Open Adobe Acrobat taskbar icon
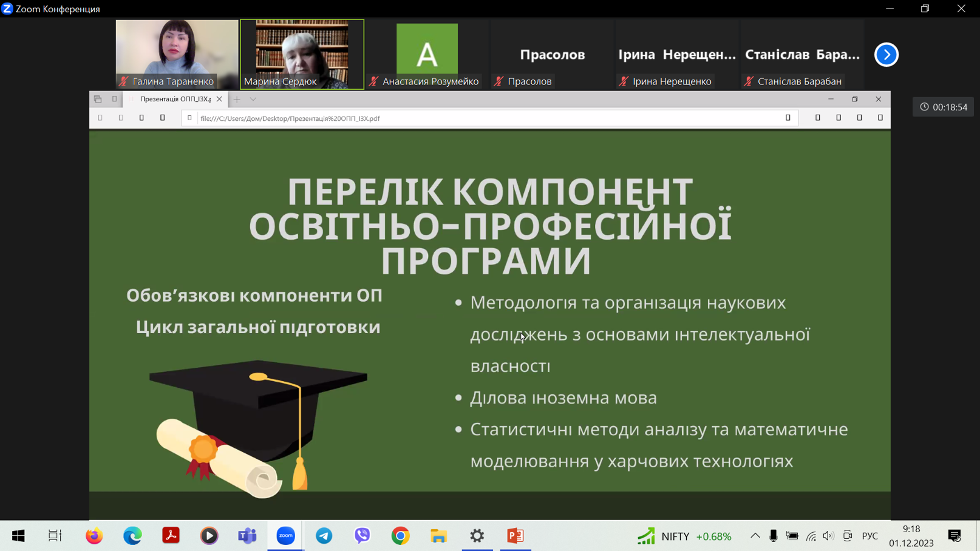The image size is (980, 551). coord(171,536)
